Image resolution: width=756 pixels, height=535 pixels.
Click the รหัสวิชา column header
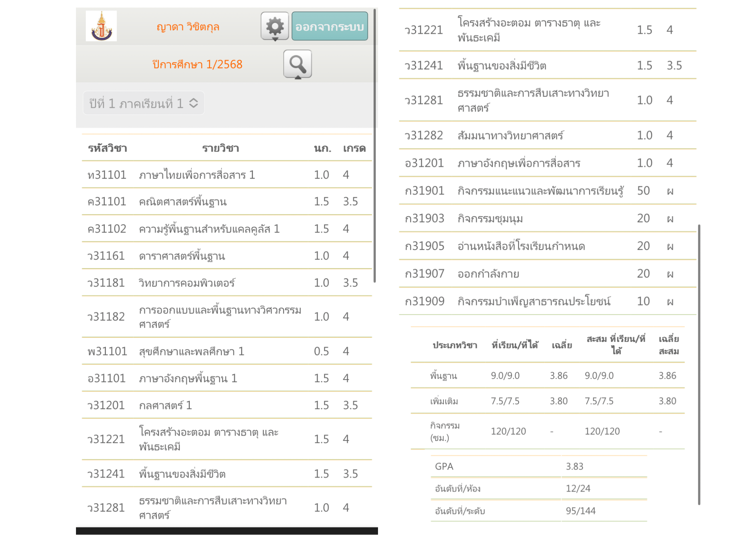coord(107,148)
